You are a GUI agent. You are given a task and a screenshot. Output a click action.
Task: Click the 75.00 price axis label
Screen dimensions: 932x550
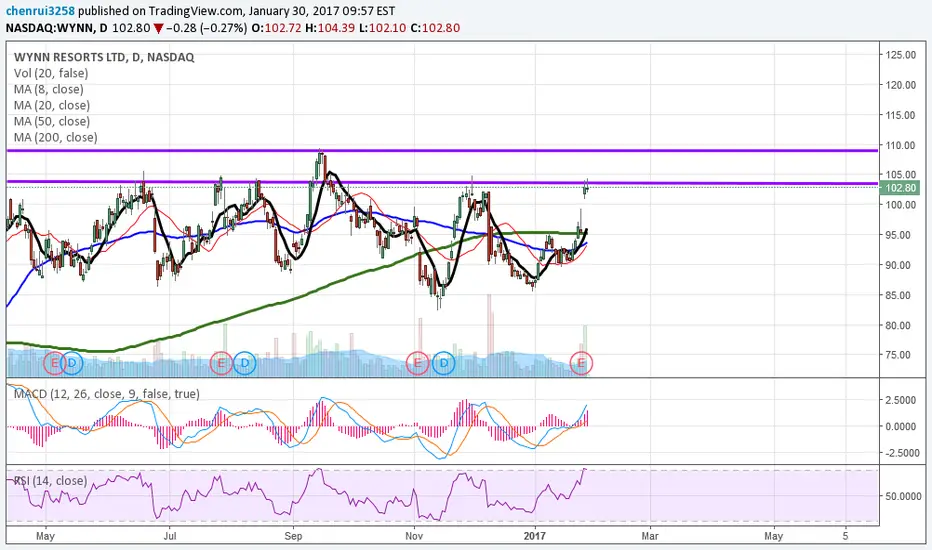point(898,355)
